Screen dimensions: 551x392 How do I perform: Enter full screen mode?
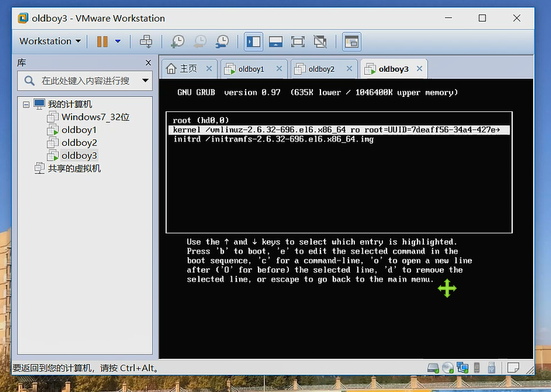(x=297, y=42)
